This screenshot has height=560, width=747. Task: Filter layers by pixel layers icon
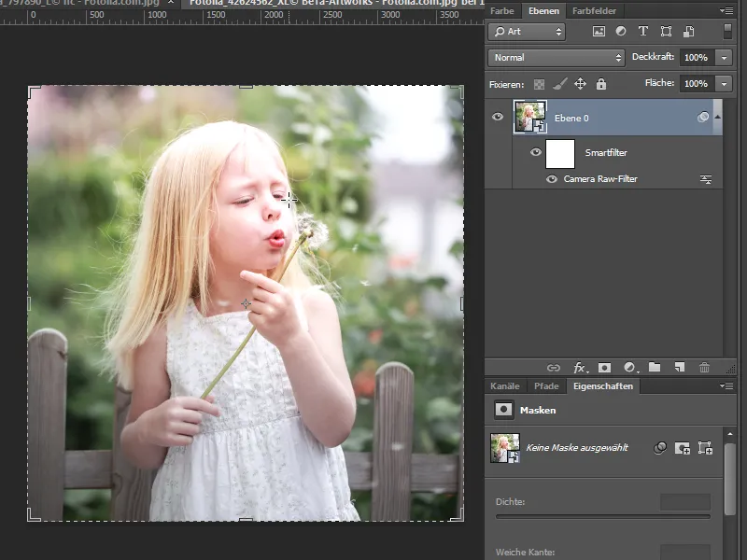click(x=599, y=32)
